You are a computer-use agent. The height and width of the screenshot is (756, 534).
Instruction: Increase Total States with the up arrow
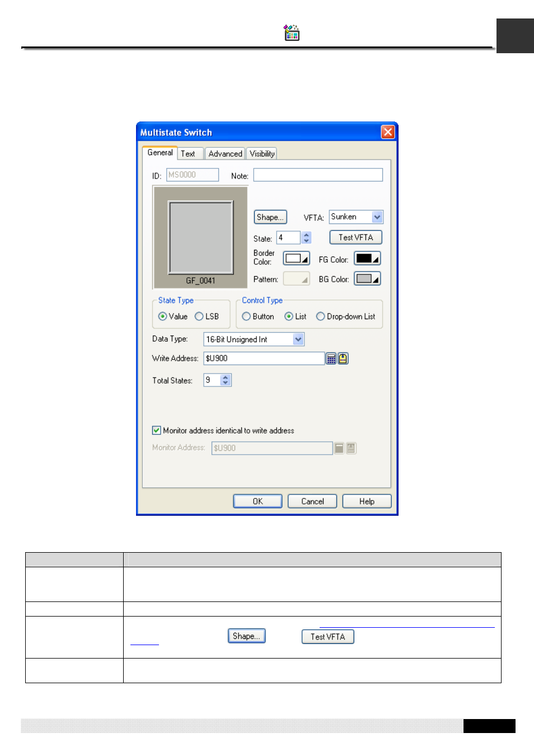(x=226, y=377)
